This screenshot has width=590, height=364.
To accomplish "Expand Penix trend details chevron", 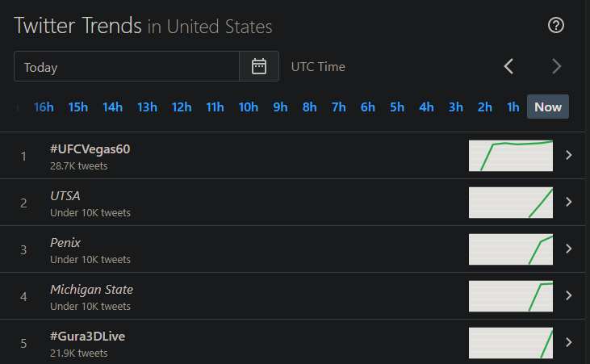I will pyautogui.click(x=568, y=249).
